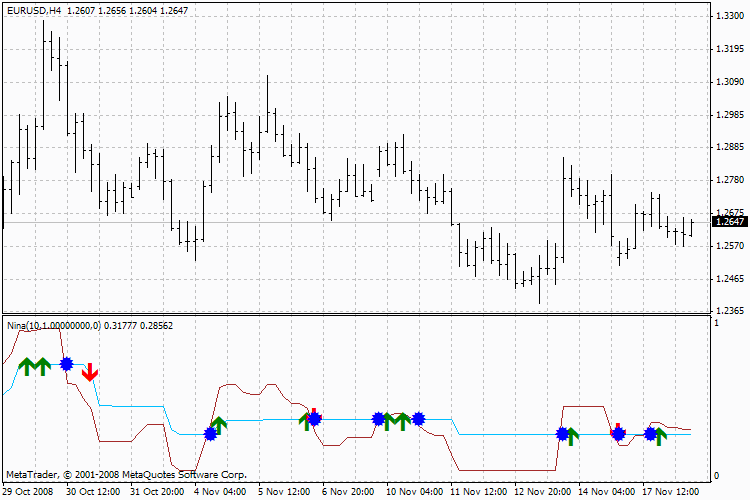Click the 10 Nov 04:00 date label
The width and height of the screenshot is (750, 500).
414,491
